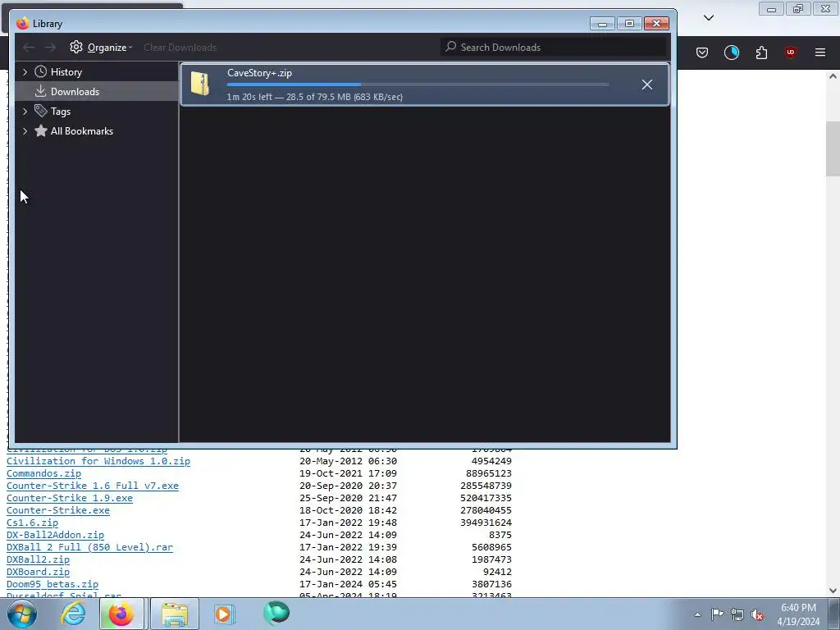
Task: Click the downloads progress icon in Firefox
Action: click(731, 52)
